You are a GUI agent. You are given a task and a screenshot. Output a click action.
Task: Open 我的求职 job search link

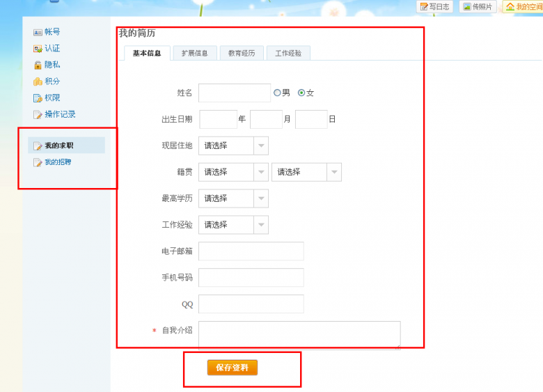coord(59,146)
